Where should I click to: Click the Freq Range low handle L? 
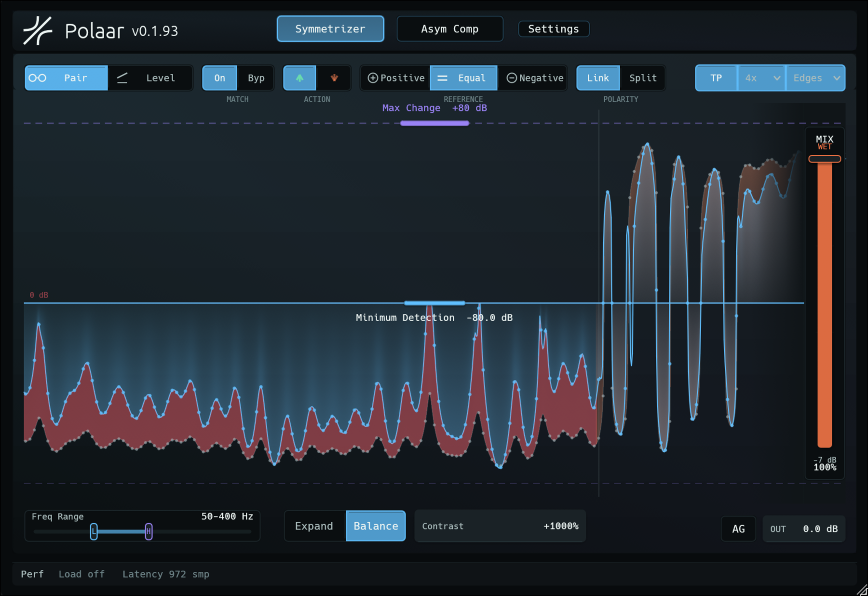94,531
